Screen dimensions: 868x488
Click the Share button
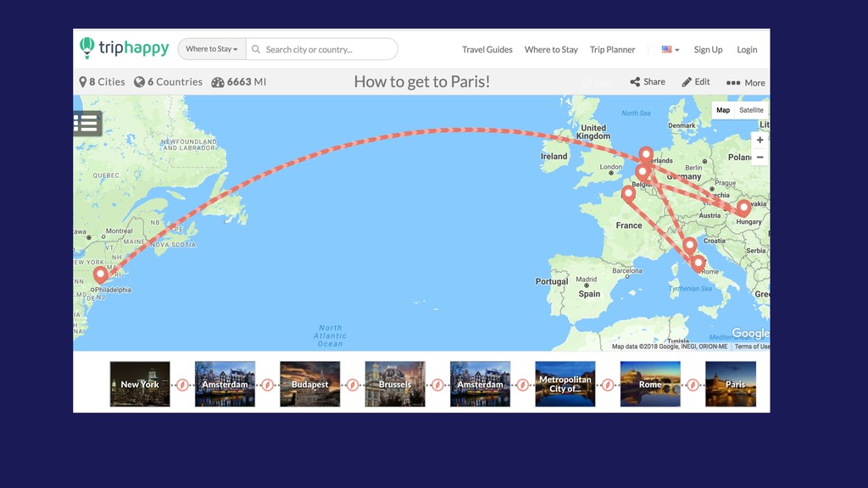647,82
